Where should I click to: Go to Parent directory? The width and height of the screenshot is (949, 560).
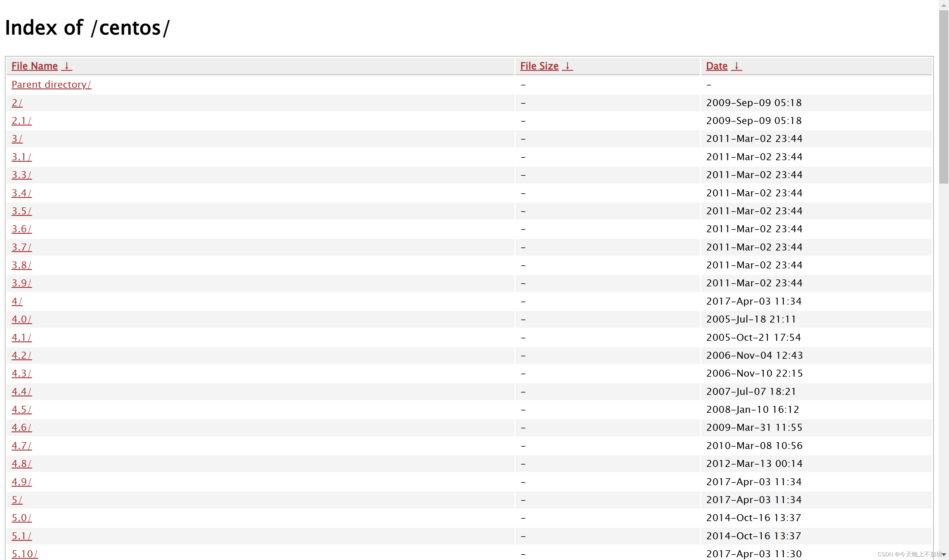pyautogui.click(x=51, y=85)
